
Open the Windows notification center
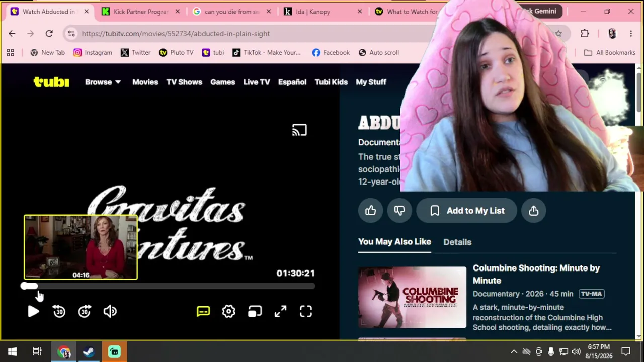point(626,352)
